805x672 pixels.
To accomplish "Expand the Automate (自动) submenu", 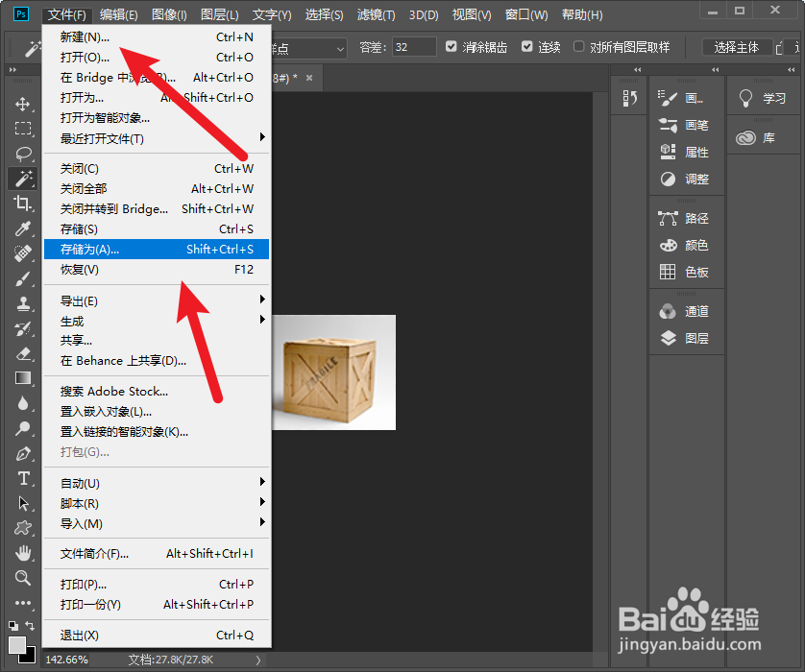I will click(156, 483).
